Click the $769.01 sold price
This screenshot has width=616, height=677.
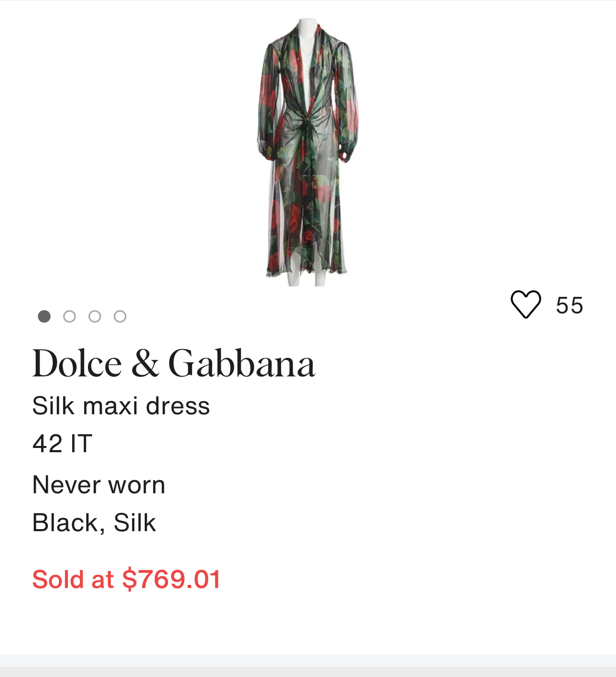coord(171,580)
